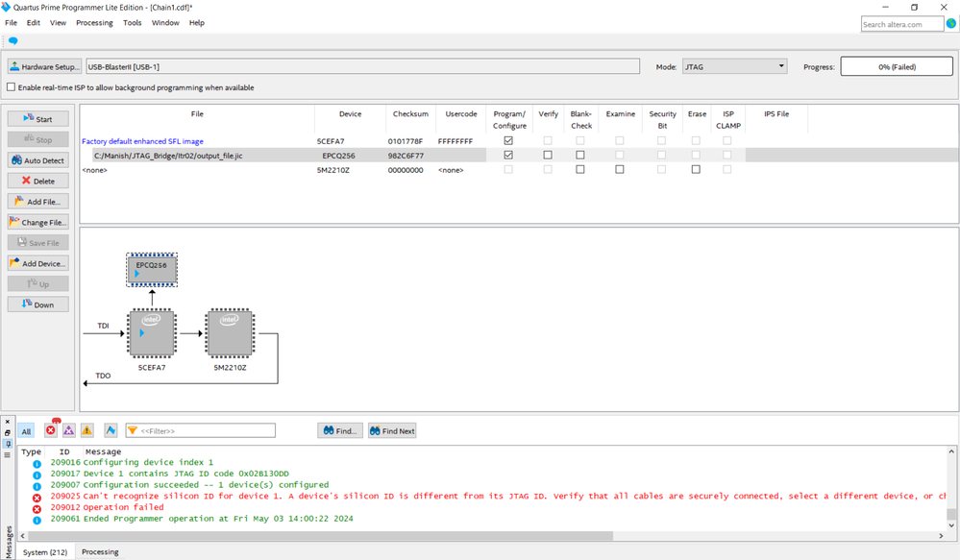Open the Mode JTAG dropdown

click(x=735, y=66)
